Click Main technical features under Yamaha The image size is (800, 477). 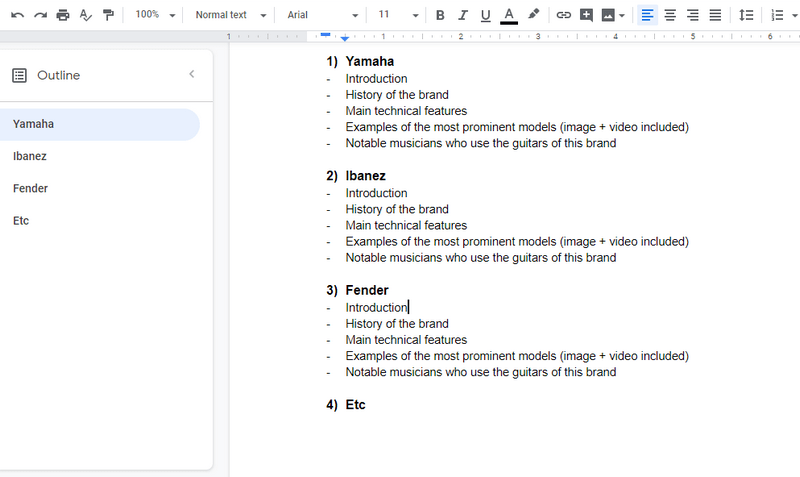tap(406, 111)
